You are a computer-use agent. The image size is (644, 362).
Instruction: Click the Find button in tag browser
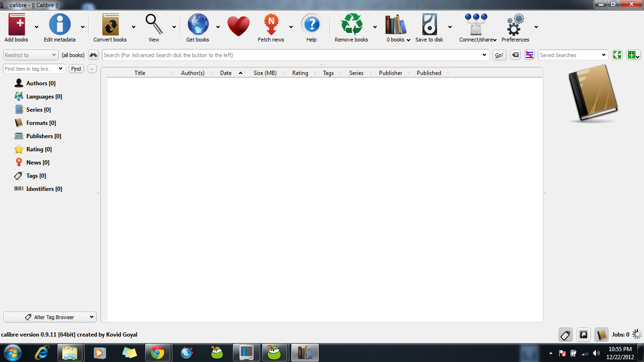click(x=76, y=69)
